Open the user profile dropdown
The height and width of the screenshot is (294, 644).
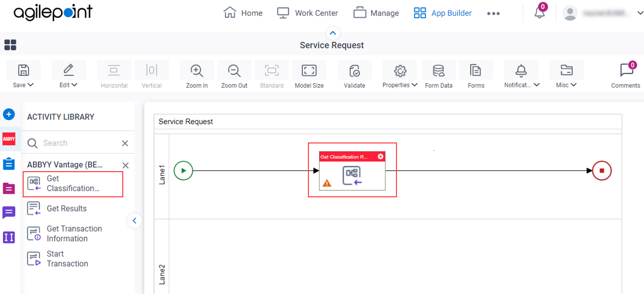click(640, 14)
